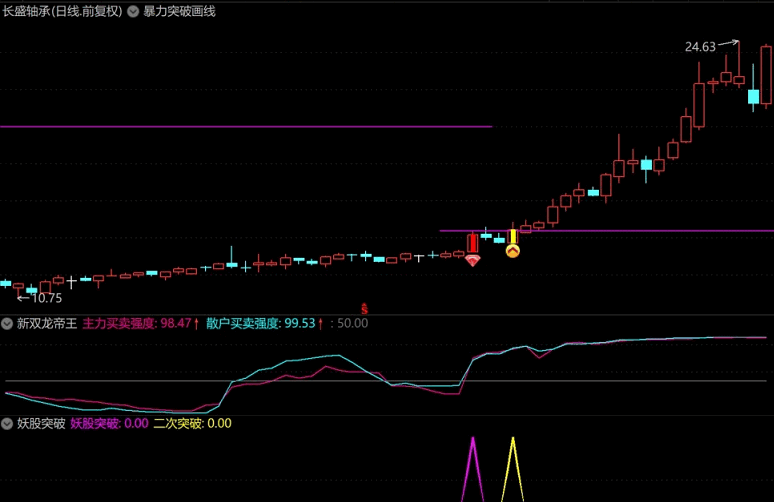The image size is (774, 502).
Task: Click the 10.75 low price label
Action: 46,298
